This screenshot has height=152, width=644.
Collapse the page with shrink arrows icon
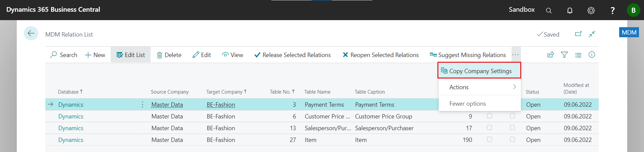(x=592, y=34)
